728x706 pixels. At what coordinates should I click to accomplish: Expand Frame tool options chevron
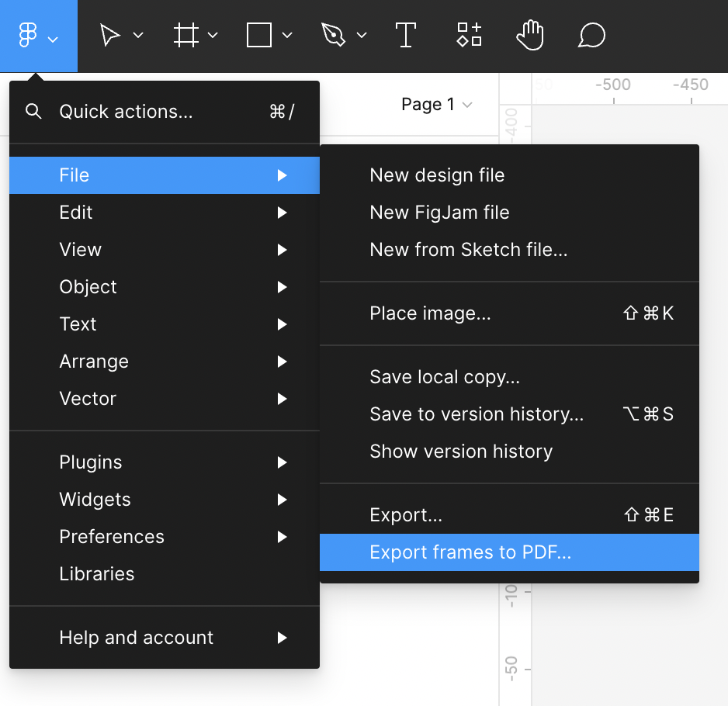coord(213,35)
